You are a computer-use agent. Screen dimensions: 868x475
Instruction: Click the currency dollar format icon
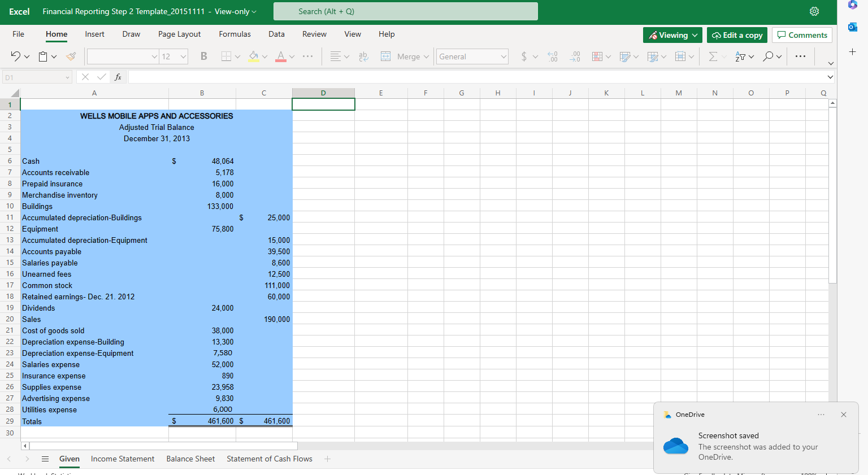[x=524, y=56]
